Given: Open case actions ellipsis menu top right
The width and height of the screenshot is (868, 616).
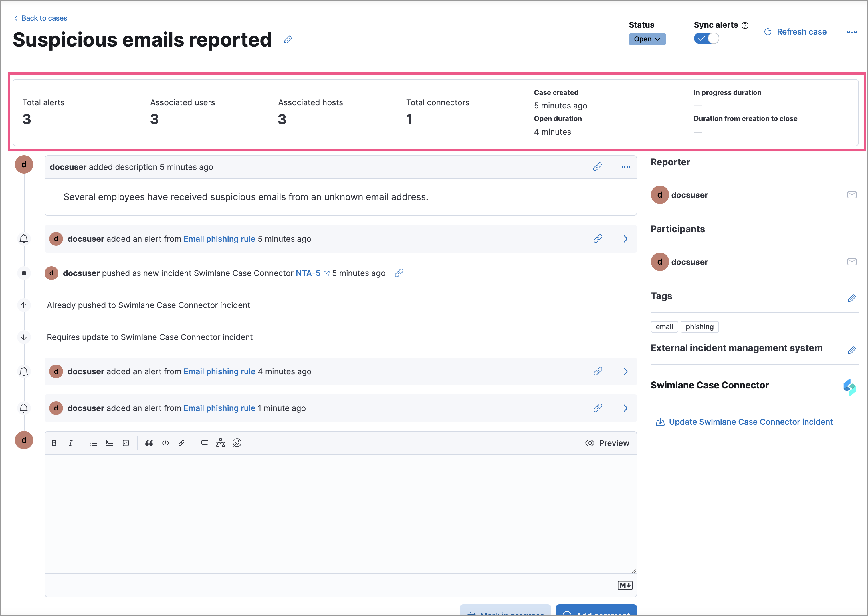Looking at the screenshot, I should point(852,32).
